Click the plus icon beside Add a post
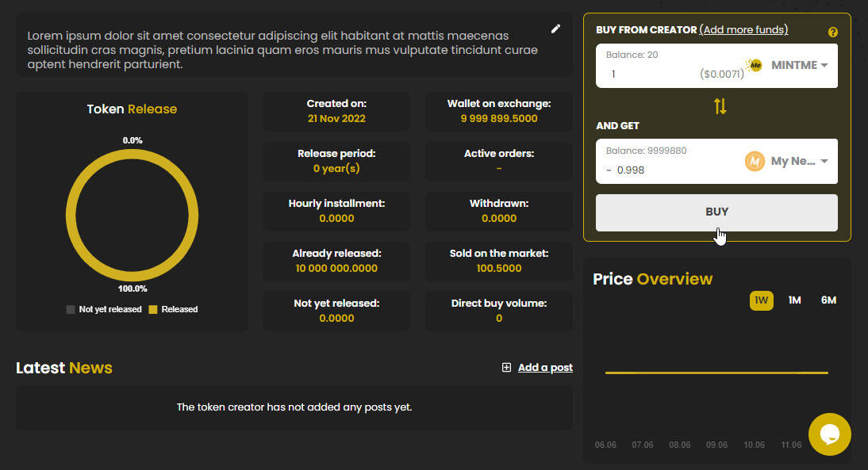Image resolution: width=868 pixels, height=470 pixels. (506, 368)
